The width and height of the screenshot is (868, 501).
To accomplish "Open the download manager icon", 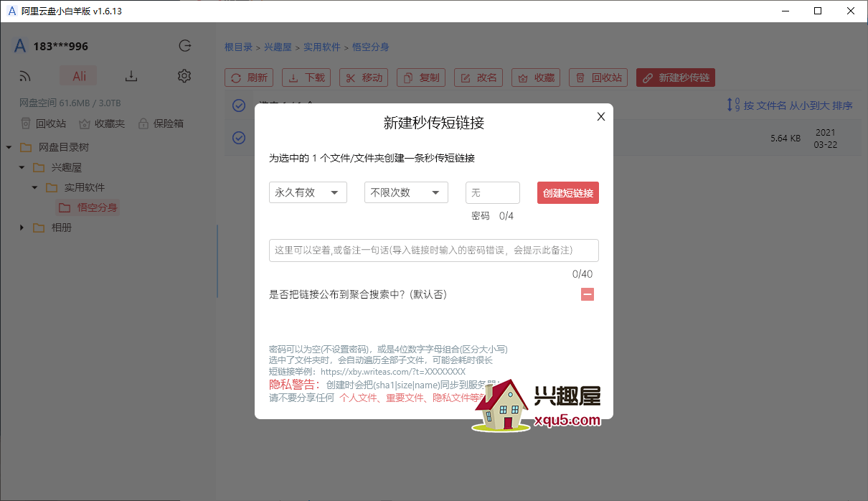I will (131, 76).
